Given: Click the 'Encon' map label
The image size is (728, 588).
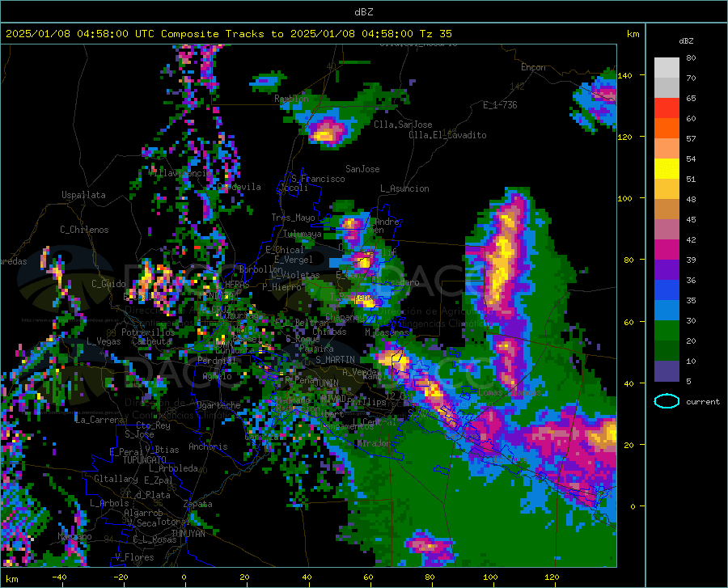Looking at the screenshot, I should [533, 67].
